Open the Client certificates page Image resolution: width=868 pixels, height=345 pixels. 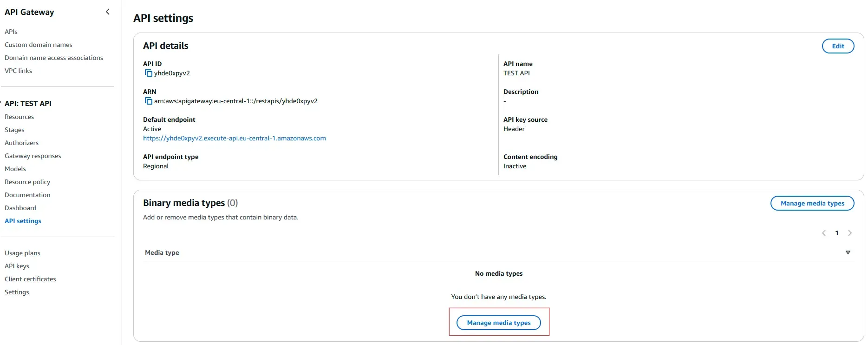click(x=30, y=279)
